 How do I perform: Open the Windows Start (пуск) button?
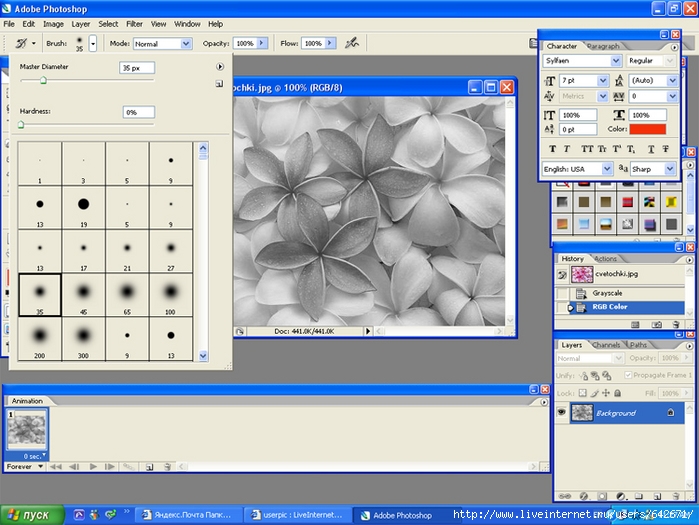tap(32, 515)
